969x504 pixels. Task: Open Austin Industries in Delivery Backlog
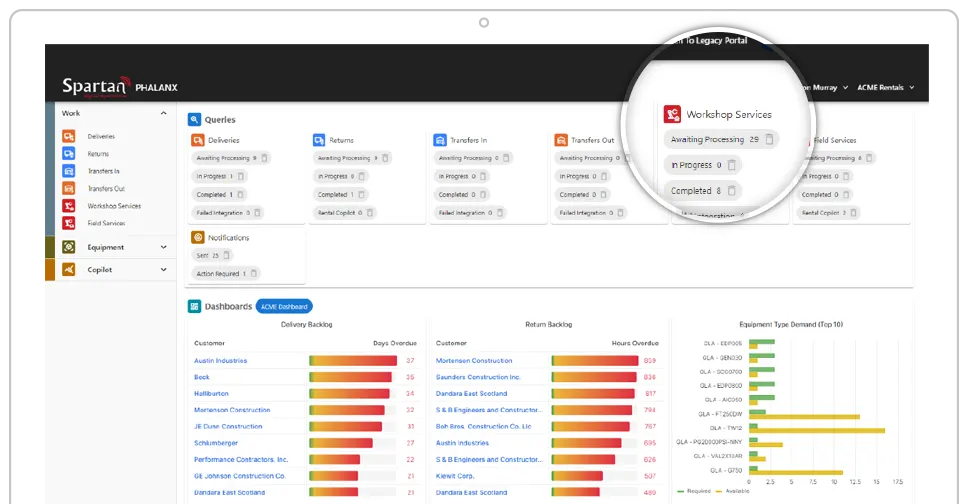221,361
